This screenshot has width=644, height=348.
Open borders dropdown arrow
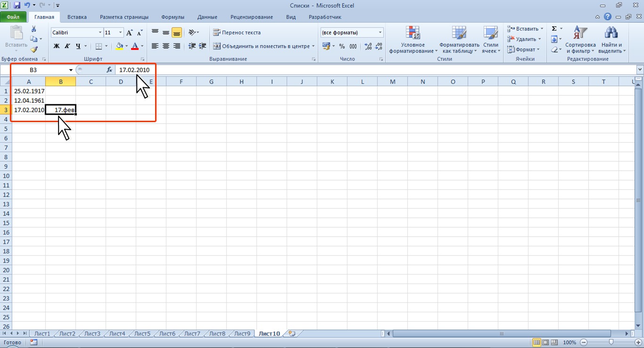[106, 46]
